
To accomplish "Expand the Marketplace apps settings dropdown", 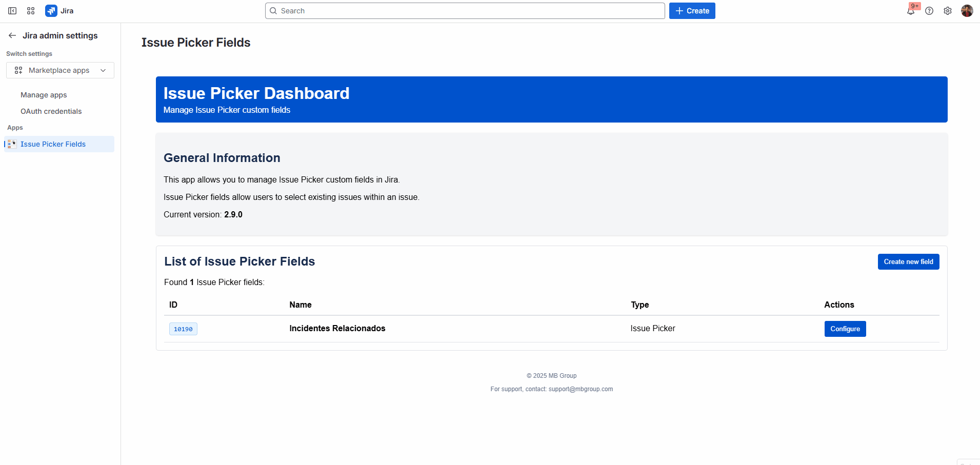I will [59, 70].
